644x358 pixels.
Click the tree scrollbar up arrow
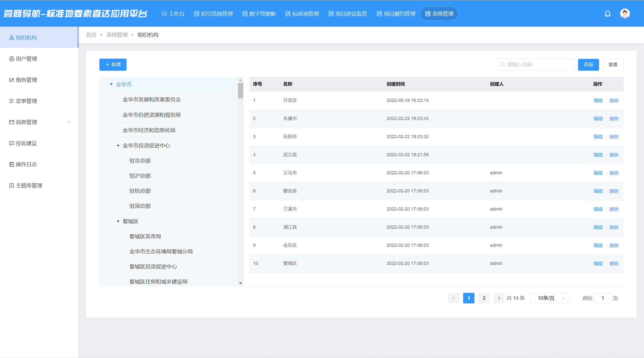pos(240,80)
